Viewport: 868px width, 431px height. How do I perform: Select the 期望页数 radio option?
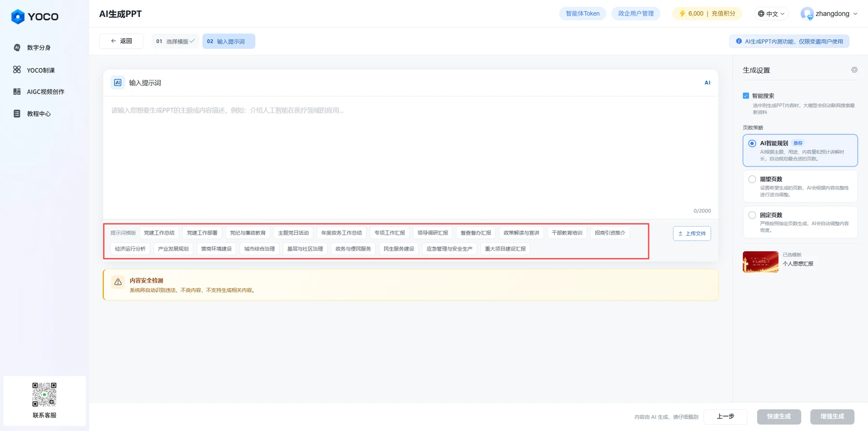752,179
